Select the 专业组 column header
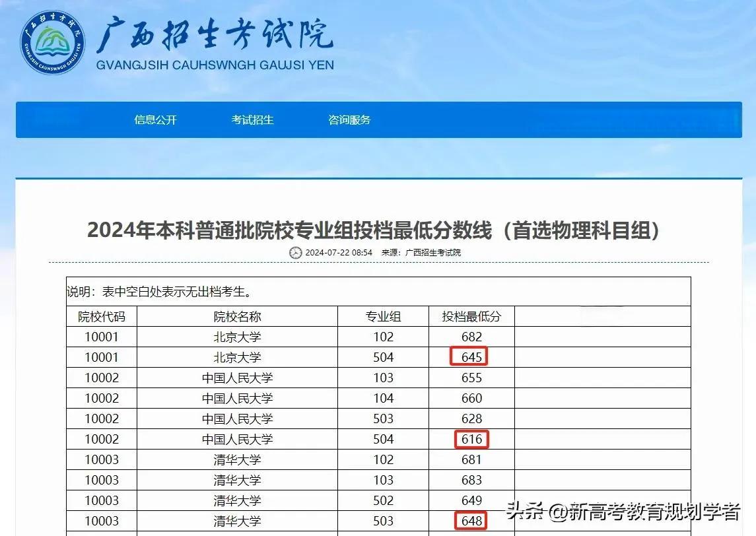The height and width of the screenshot is (536, 756). pyautogui.click(x=383, y=317)
